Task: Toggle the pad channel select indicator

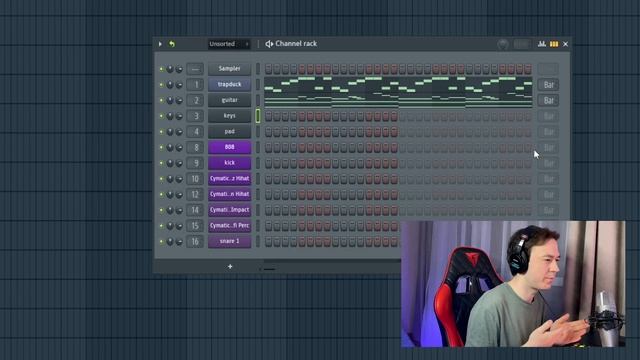Action: [258, 131]
